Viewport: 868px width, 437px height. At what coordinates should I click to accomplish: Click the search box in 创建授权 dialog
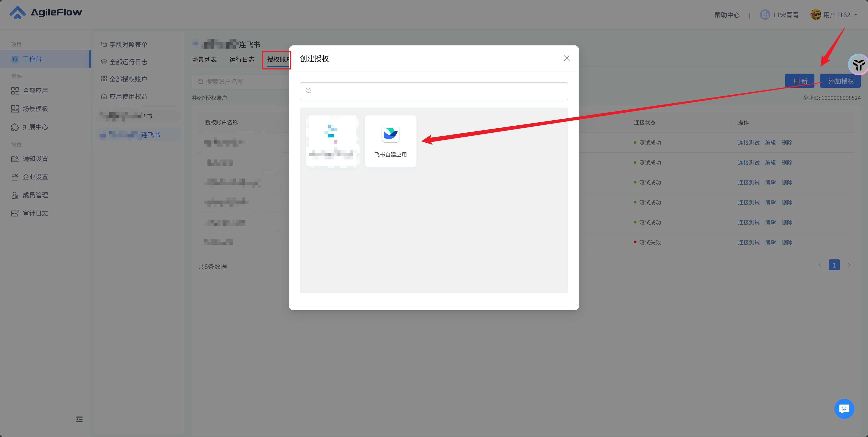434,91
